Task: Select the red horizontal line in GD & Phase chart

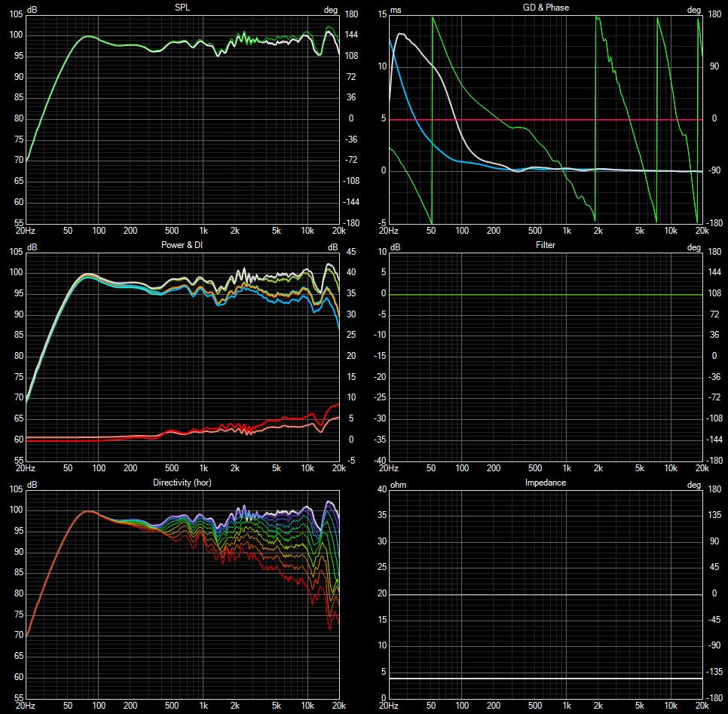Action: click(x=546, y=120)
